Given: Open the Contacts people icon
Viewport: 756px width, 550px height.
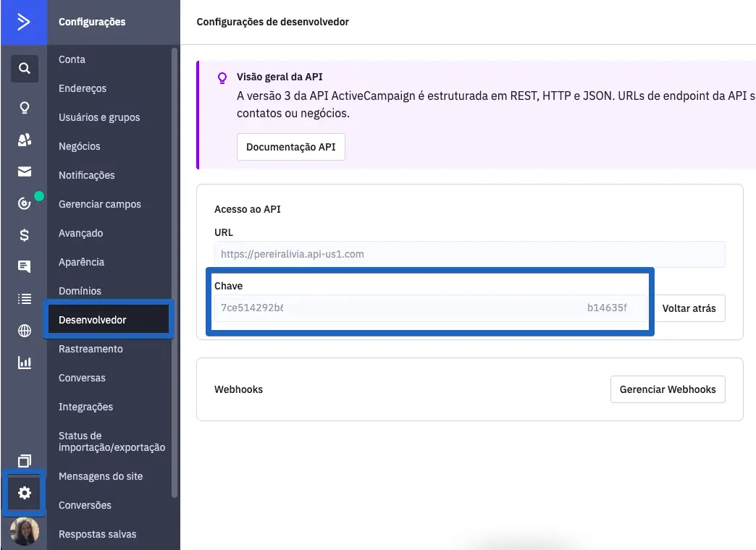Looking at the screenshot, I should point(24,140).
